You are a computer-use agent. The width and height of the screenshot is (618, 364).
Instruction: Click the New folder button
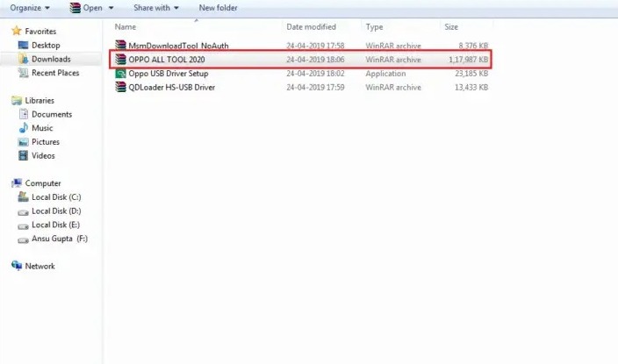click(x=219, y=8)
